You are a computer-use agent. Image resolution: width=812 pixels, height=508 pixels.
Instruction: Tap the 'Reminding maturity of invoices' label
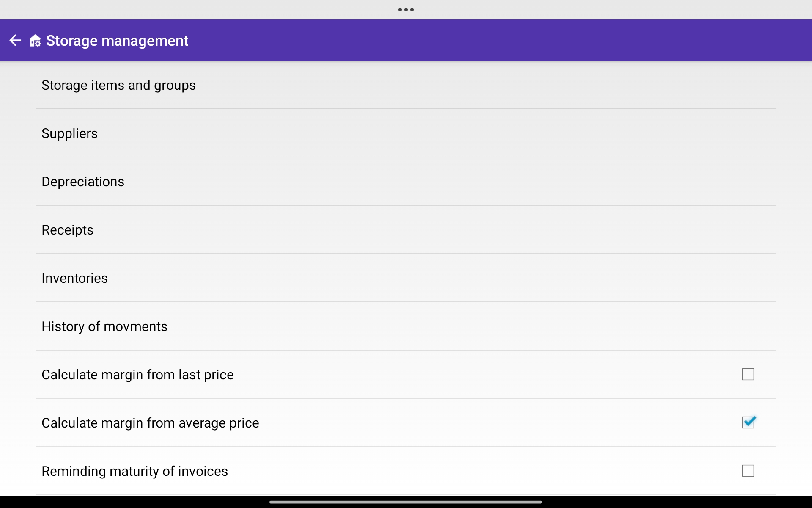pos(134,471)
